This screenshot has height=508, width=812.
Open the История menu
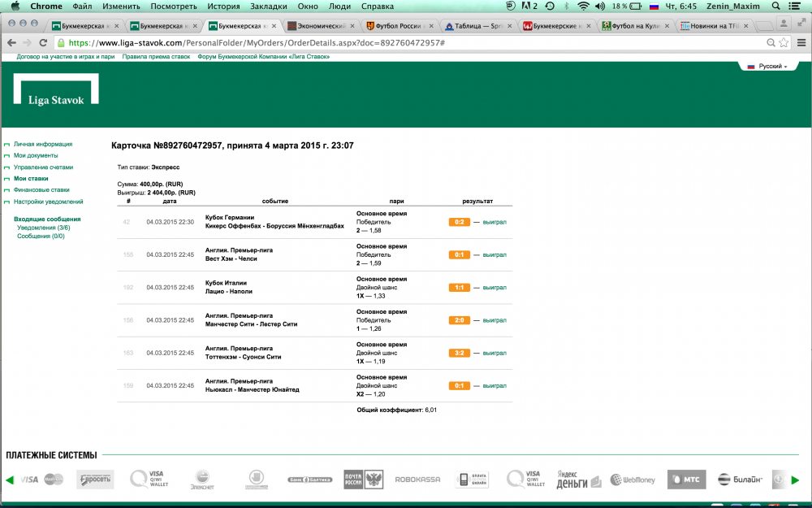pyautogui.click(x=224, y=7)
